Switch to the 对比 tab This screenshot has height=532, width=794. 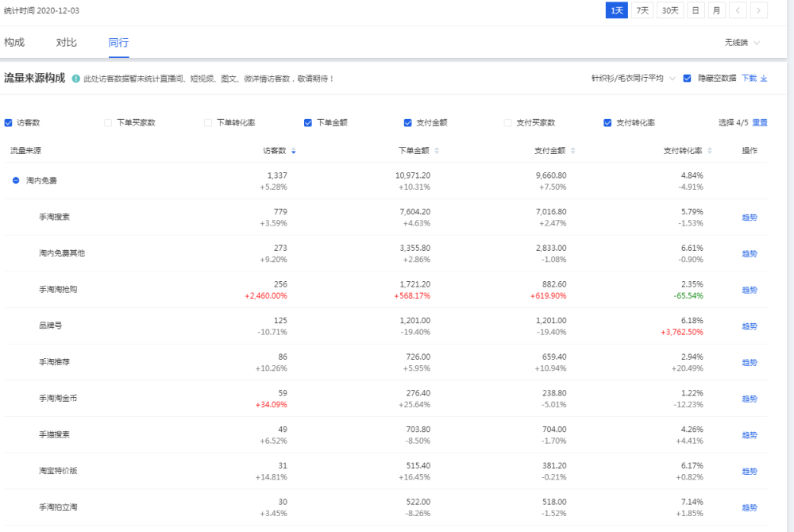click(67, 43)
